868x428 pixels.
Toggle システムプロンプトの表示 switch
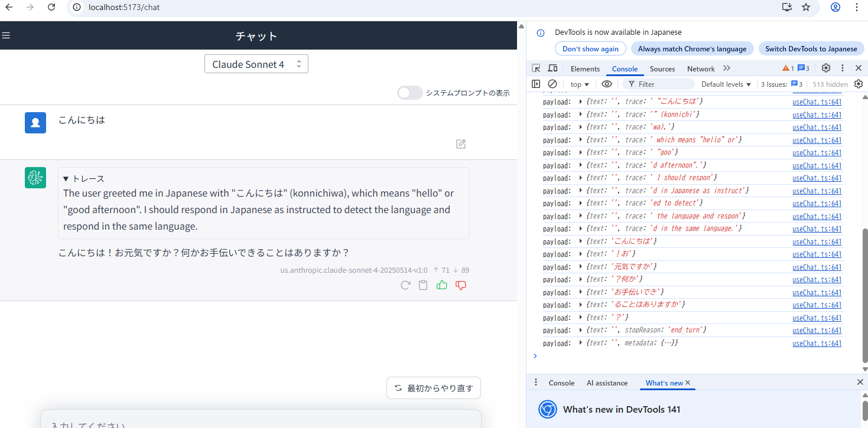(x=409, y=93)
